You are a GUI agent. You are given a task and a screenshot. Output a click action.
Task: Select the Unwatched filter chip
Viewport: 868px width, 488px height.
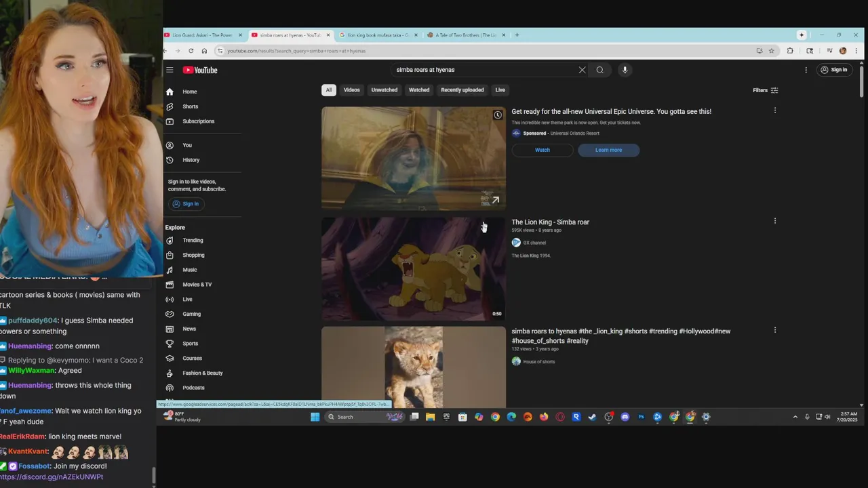[384, 90]
